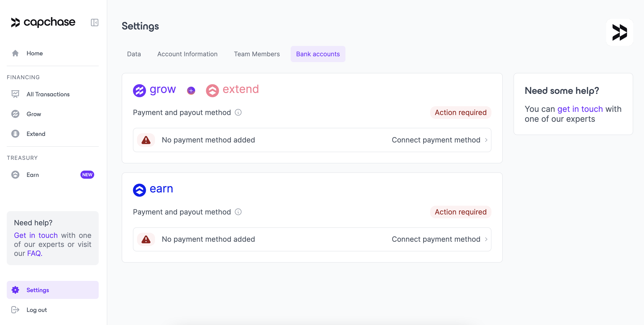The image size is (644, 325).
Task: Click the TREASURY section label
Action: pos(22,158)
